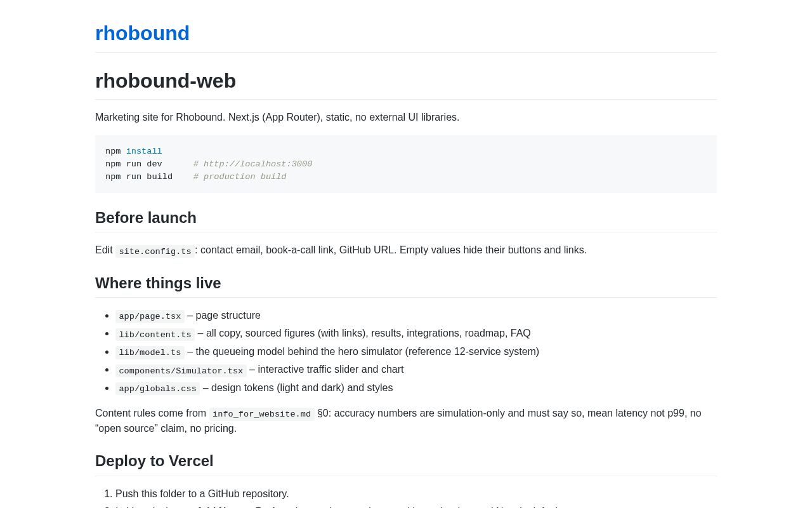Open the rhobound link at the top
Screen dimensions: 812x508
[142, 33]
